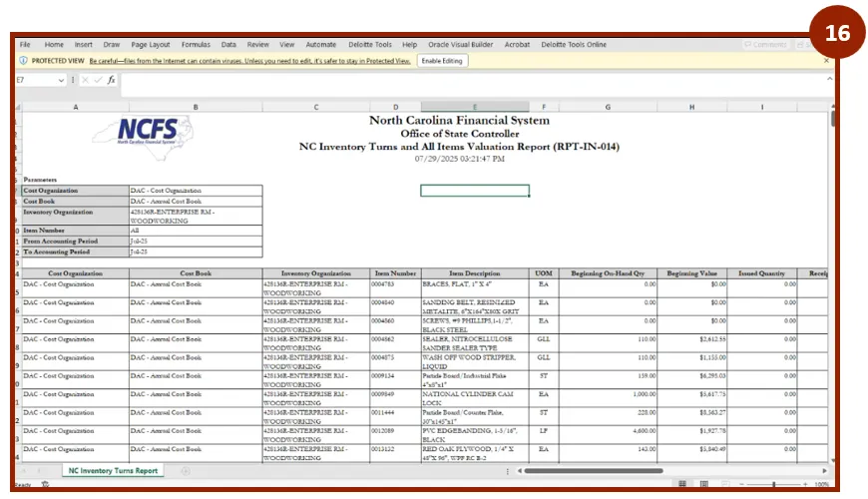Click the Insert Function fx icon
This screenshot has width=868, height=499.
[111, 80]
